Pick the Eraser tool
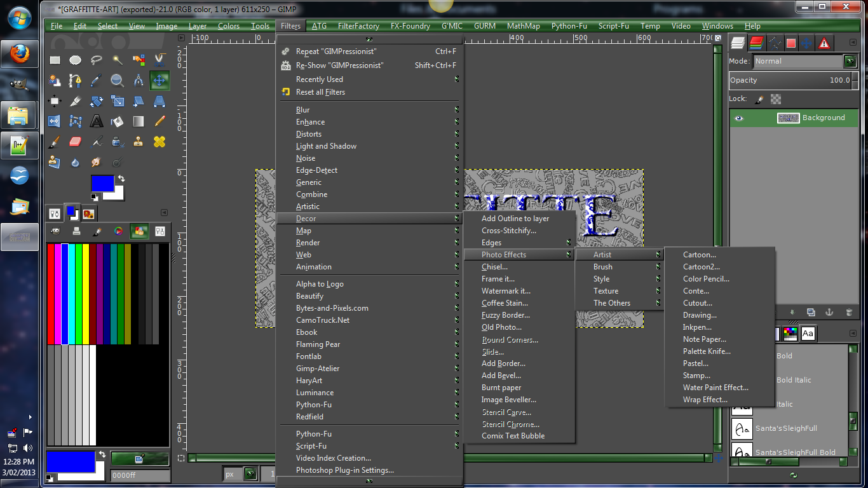This screenshot has height=488, width=868. [76, 142]
